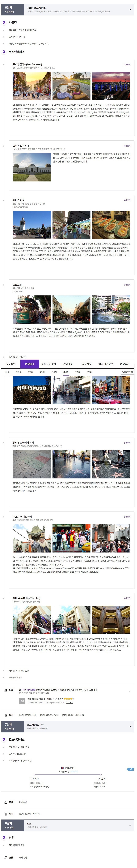Open 상세보기 for 로스앤젤레스(Los Angeles) card
Image resolution: width=137 pixels, height=868 pixels.
pyautogui.click(x=127, y=64)
